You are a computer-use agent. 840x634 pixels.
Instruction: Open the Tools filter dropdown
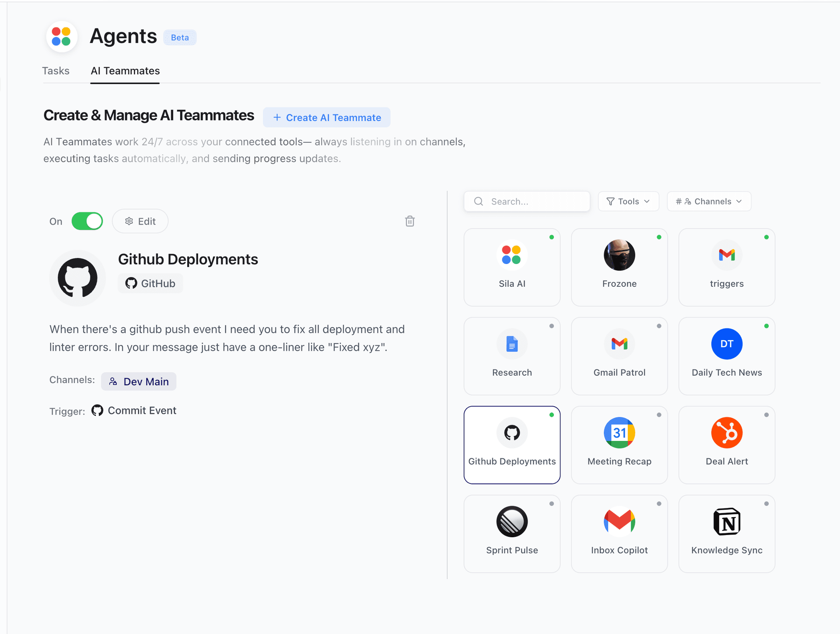point(628,201)
